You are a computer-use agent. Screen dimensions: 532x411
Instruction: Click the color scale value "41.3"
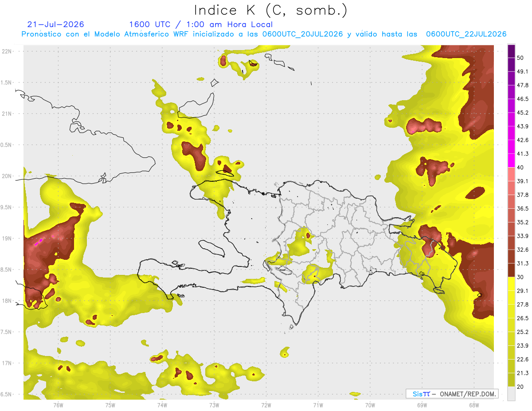[523, 154]
